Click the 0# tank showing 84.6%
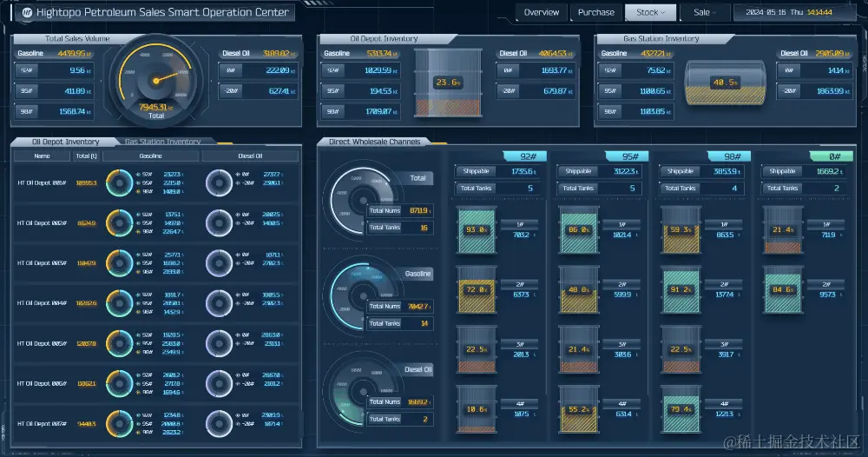Screen dimensions: 868x457 783,289
